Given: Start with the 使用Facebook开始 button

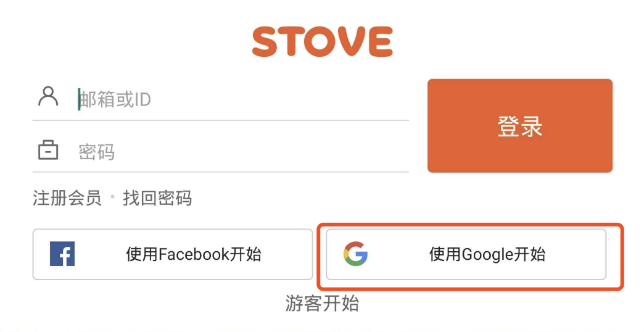Looking at the screenshot, I should (x=173, y=254).
